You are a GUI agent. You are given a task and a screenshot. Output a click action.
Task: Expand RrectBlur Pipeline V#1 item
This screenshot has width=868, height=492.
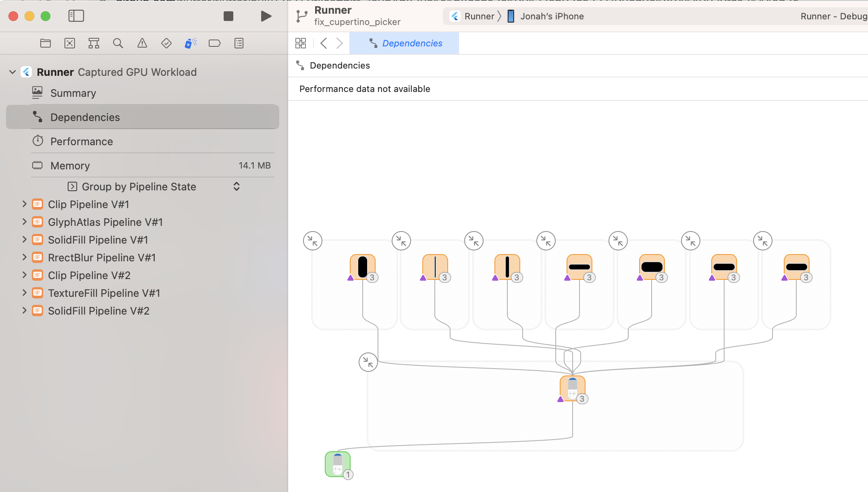(x=24, y=257)
